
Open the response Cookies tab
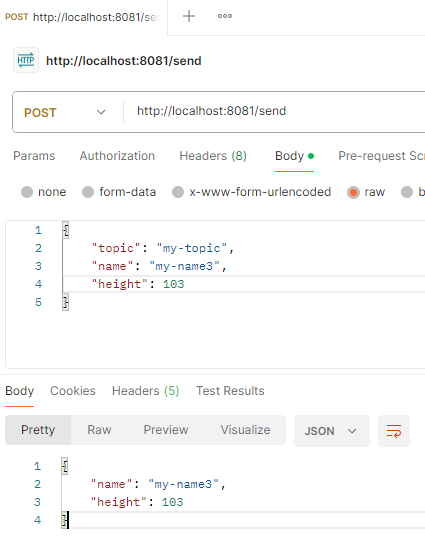pyautogui.click(x=73, y=391)
